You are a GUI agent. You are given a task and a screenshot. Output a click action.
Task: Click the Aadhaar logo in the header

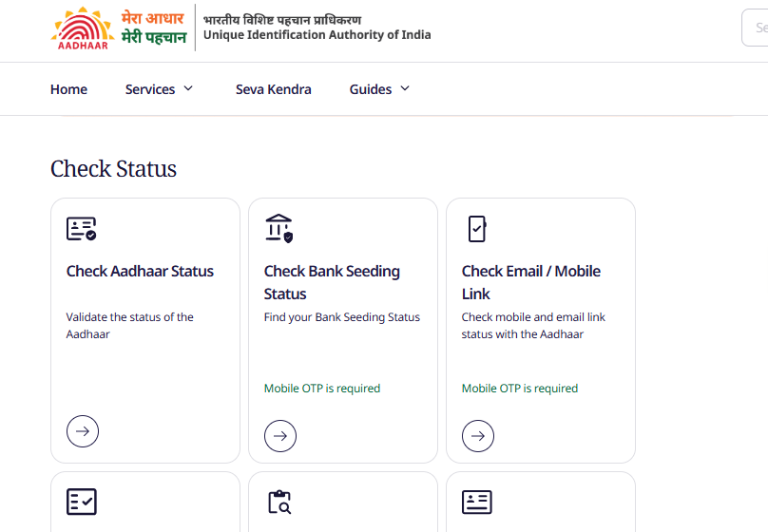click(83, 28)
